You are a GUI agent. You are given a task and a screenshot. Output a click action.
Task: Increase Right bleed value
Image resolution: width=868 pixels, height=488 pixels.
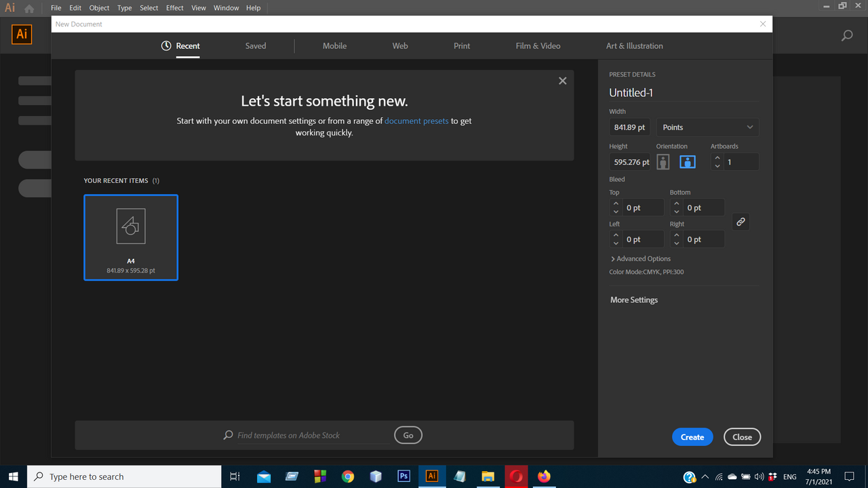[x=677, y=235]
